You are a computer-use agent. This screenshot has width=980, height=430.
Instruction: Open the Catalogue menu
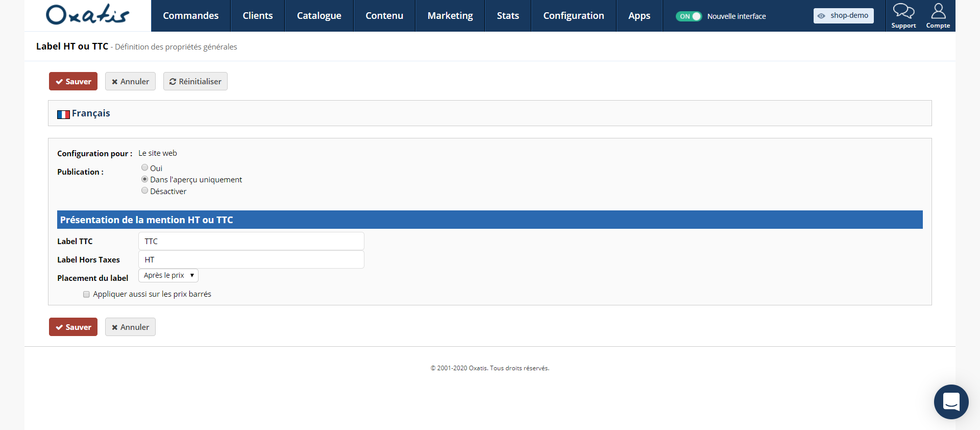coord(319,16)
